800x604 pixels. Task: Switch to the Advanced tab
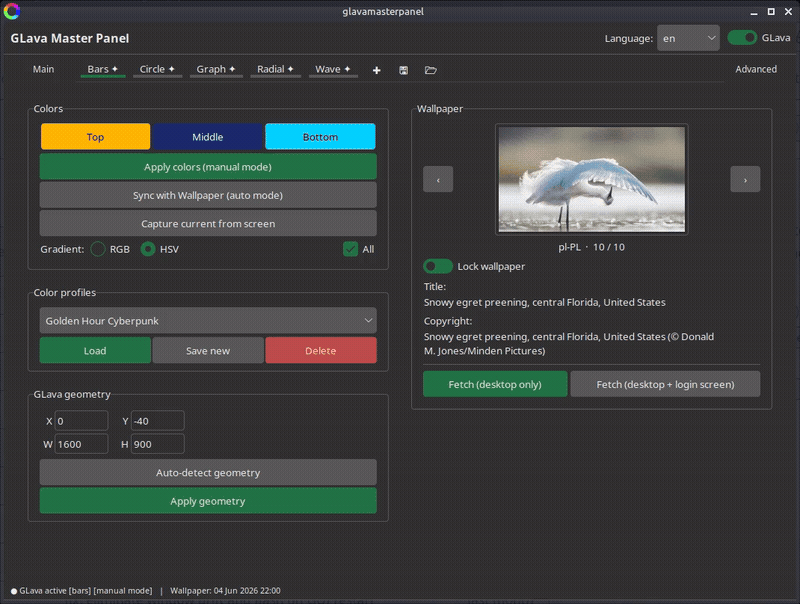click(756, 69)
